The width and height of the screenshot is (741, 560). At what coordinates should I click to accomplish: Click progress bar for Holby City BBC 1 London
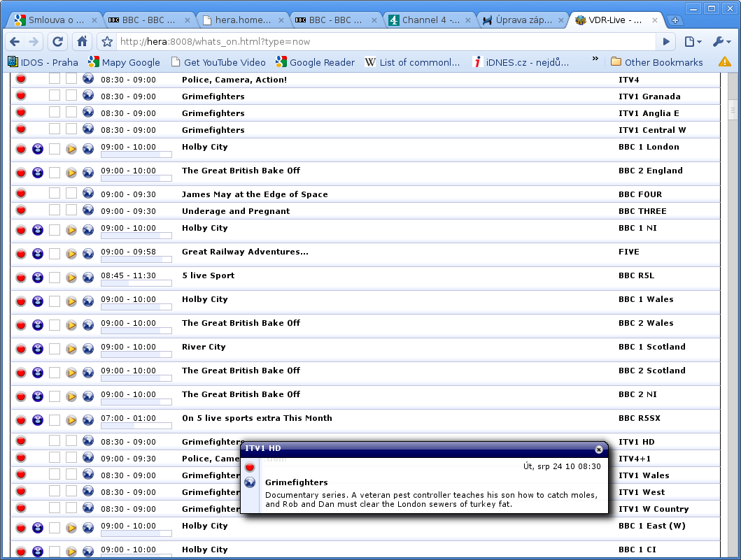point(136,155)
